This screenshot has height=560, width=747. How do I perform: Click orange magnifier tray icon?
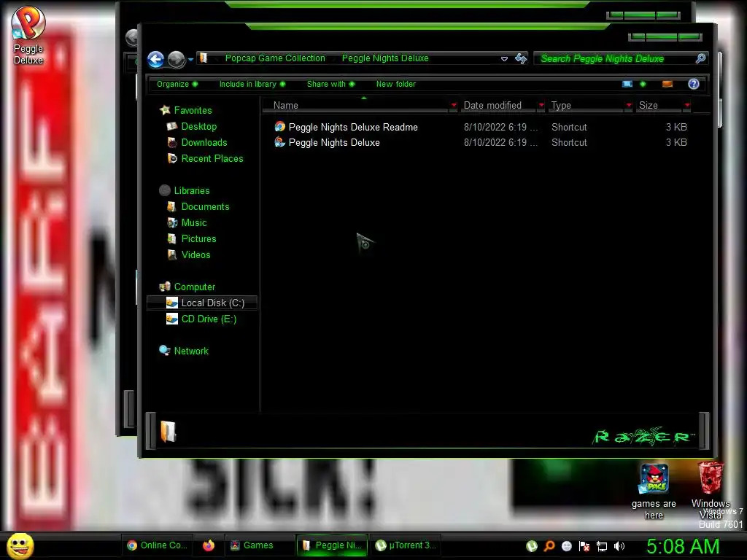coord(549,546)
